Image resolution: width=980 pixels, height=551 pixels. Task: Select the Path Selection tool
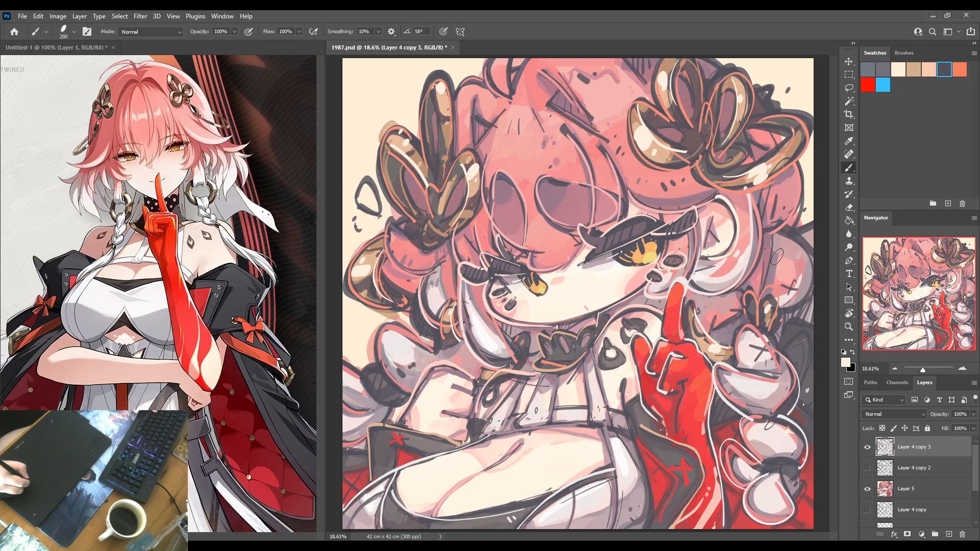[x=849, y=287]
